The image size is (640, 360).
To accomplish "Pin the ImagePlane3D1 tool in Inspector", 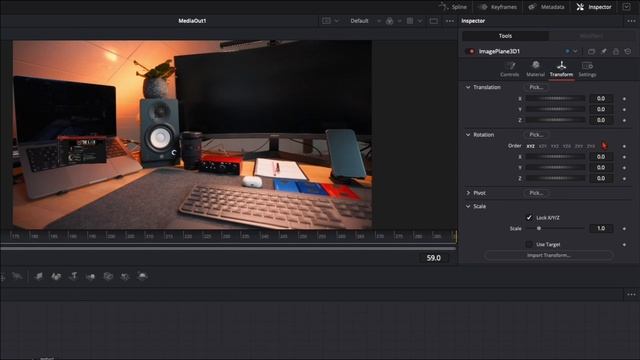I will 604,51.
